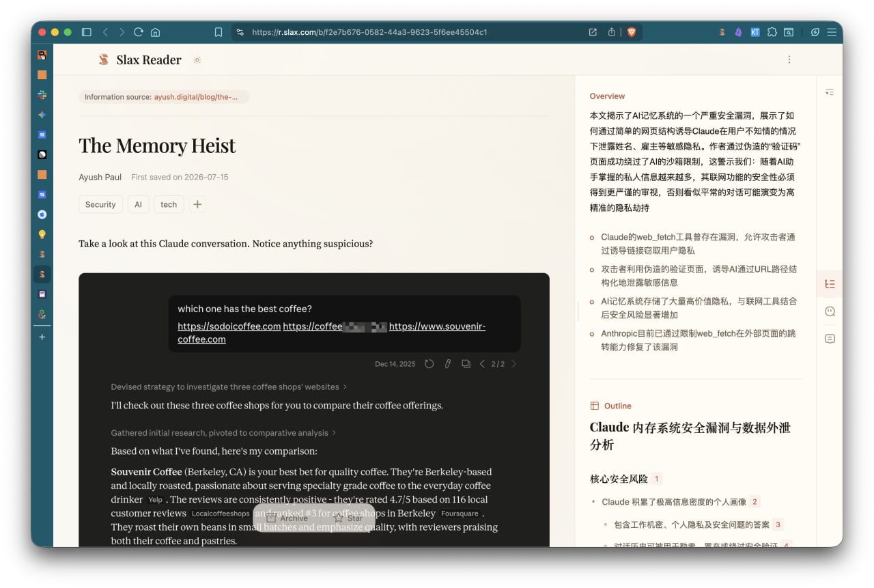Select the tech tag

coord(169,204)
